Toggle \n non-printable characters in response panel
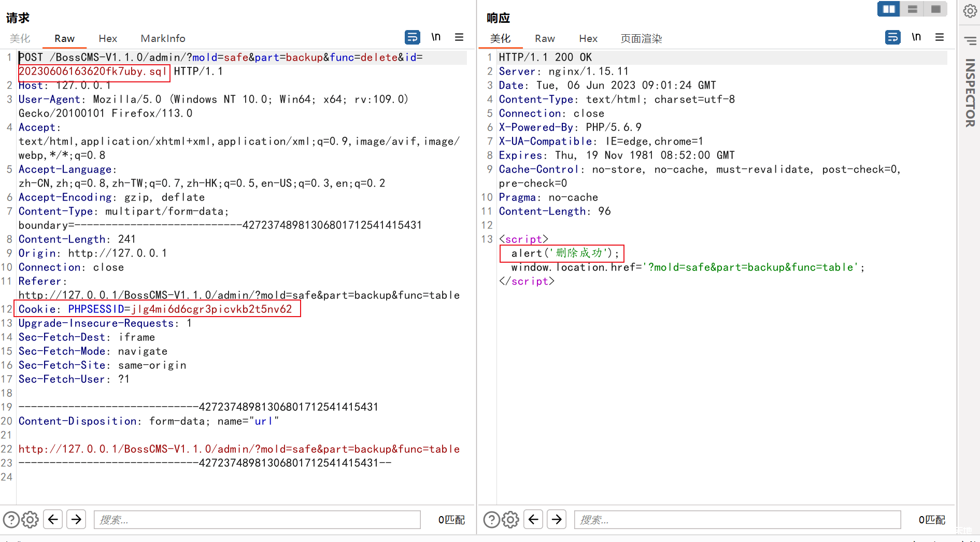This screenshot has height=542, width=980. (x=916, y=37)
